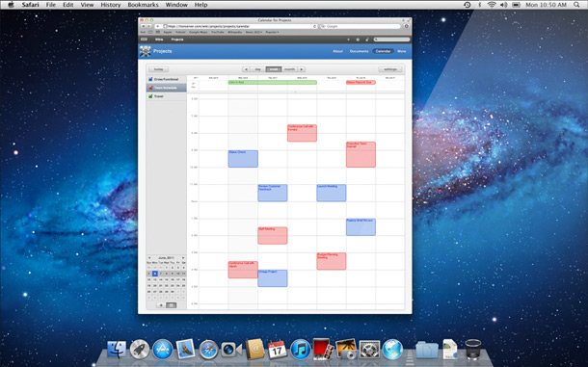
Task: Open the Wi-Fi status menu icon
Action: [492, 5]
